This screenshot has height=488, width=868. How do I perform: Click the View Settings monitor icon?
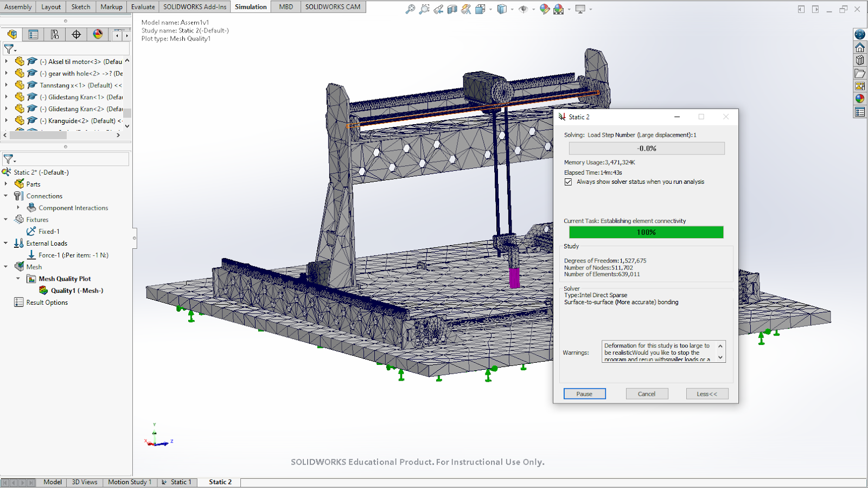(580, 9)
